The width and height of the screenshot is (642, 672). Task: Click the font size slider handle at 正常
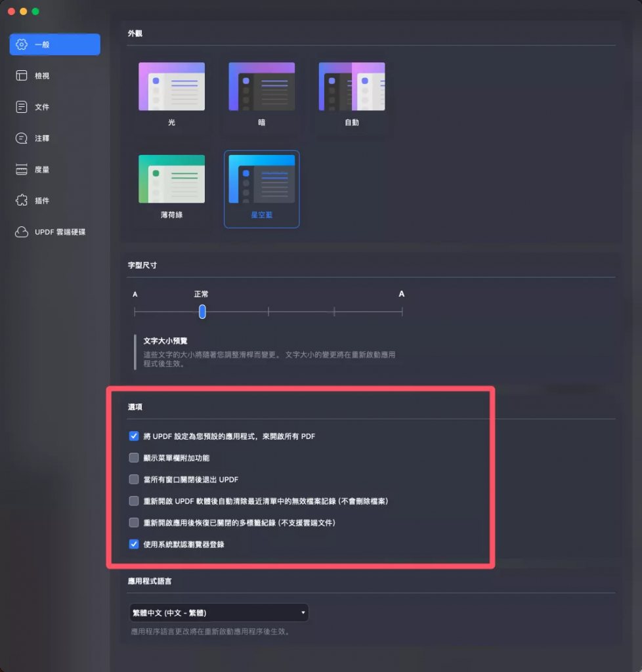coord(202,312)
